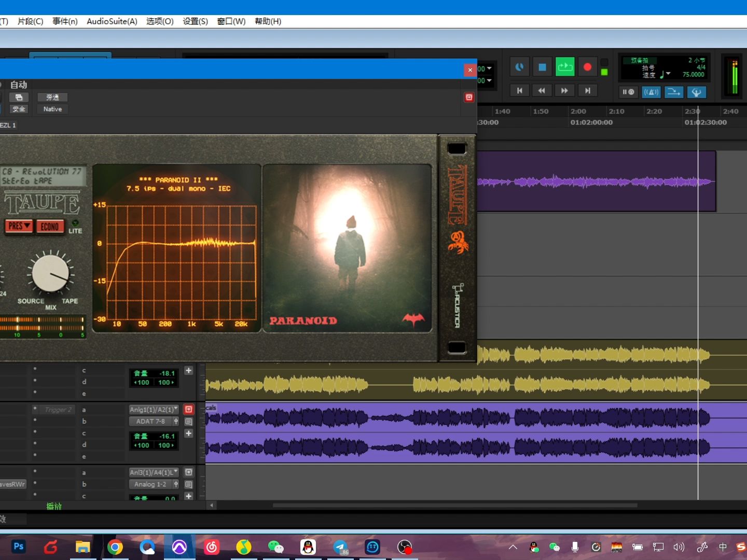The image size is (747, 560).
Task: Click gray icon beside Anl3(1)/A4(1)L input
Action: pos(189,472)
